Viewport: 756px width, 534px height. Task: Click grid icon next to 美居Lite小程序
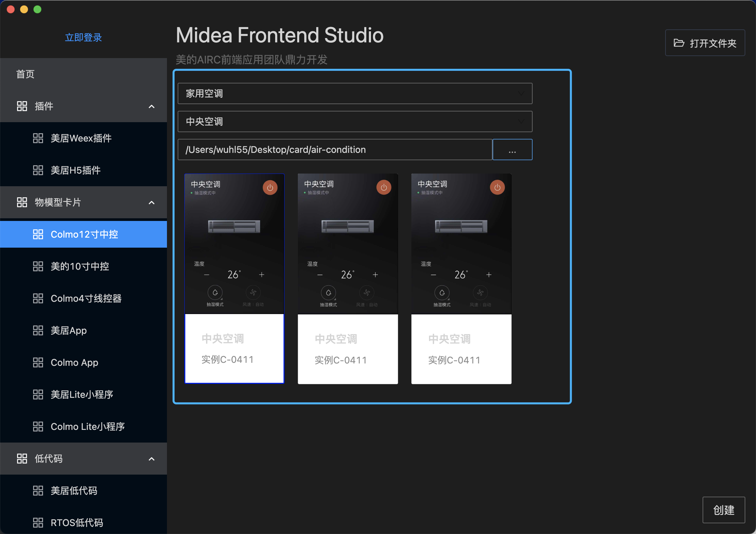tap(38, 394)
